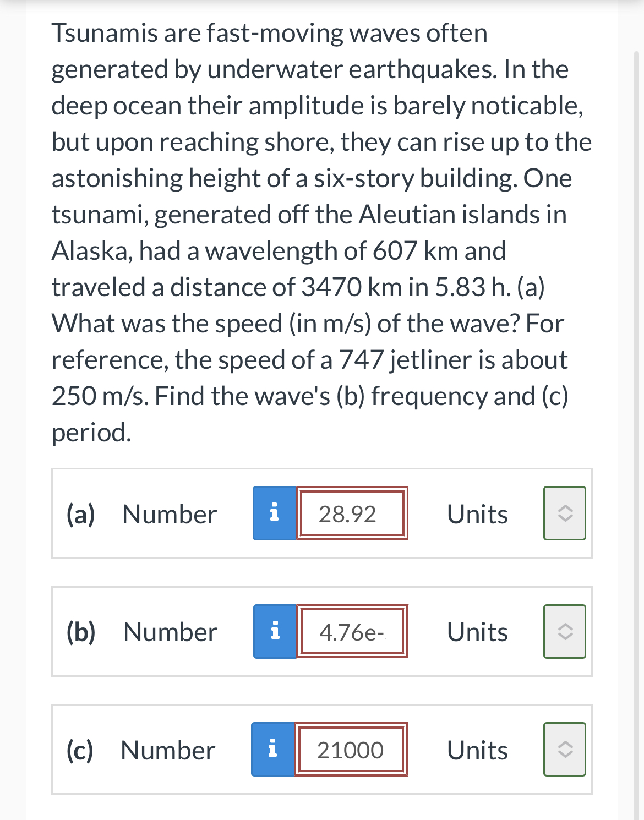Click the (c) Number label
Viewport: 644px width, 820px height.
pos(167,749)
